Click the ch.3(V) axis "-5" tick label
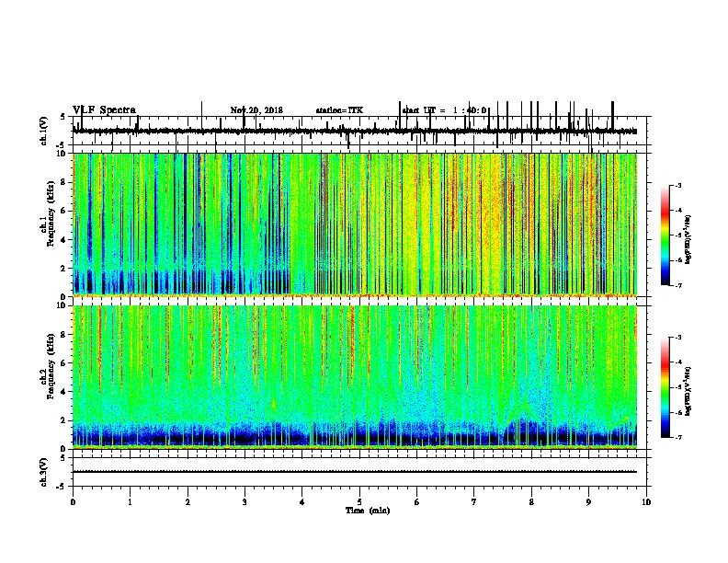The image size is (728, 563). click(62, 487)
